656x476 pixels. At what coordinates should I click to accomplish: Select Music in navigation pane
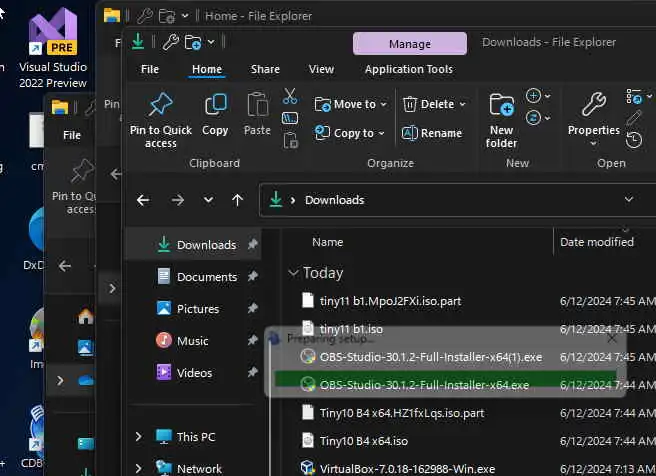click(194, 341)
